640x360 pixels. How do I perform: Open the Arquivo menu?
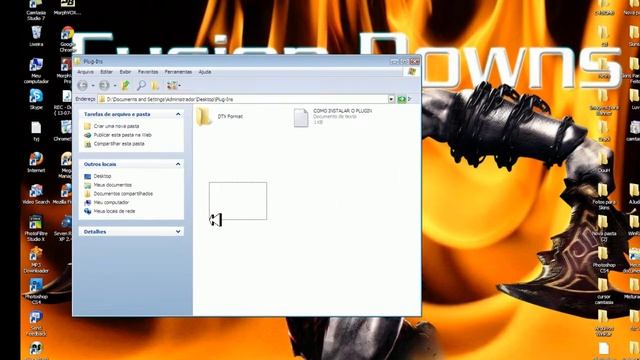(85, 72)
